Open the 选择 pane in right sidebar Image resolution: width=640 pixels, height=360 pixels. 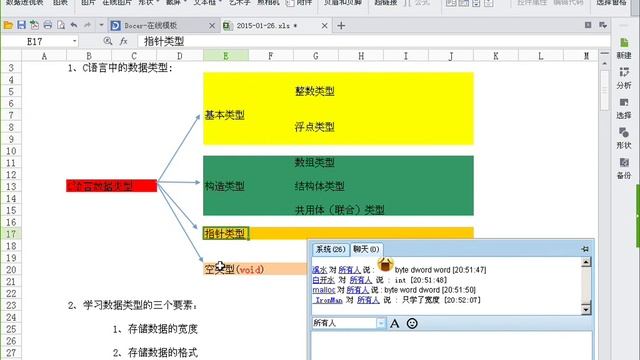click(624, 108)
